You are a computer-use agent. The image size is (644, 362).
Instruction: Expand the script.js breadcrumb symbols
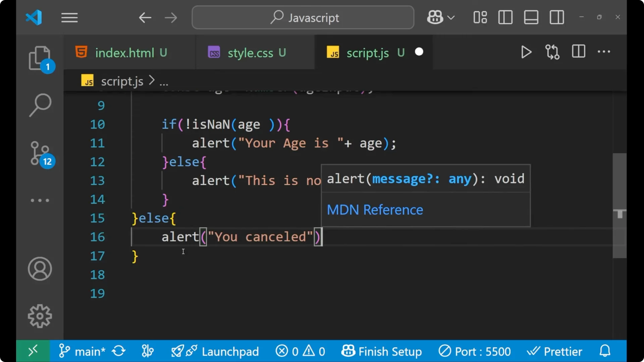click(x=164, y=81)
